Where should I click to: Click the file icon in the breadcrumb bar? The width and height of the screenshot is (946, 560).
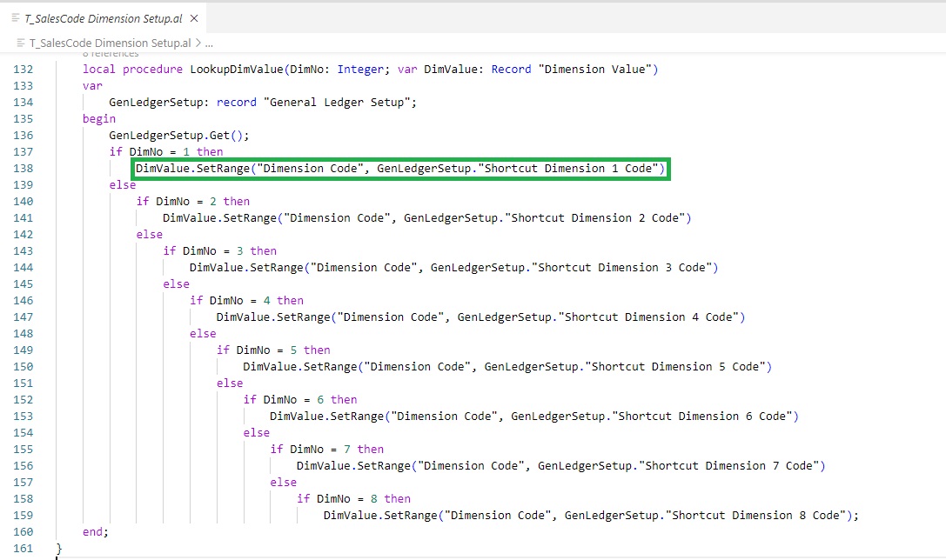[21, 43]
